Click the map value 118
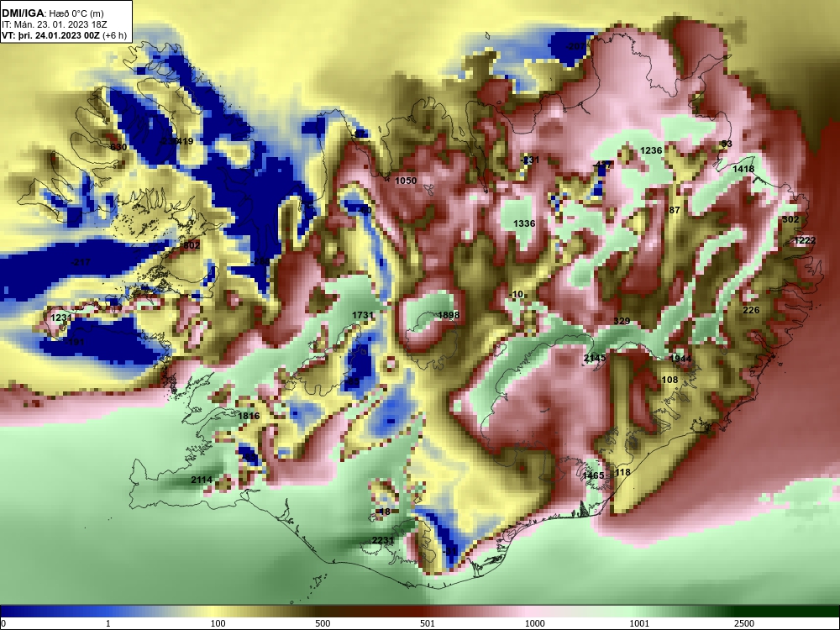This screenshot has width=840, height=630. coord(622,472)
